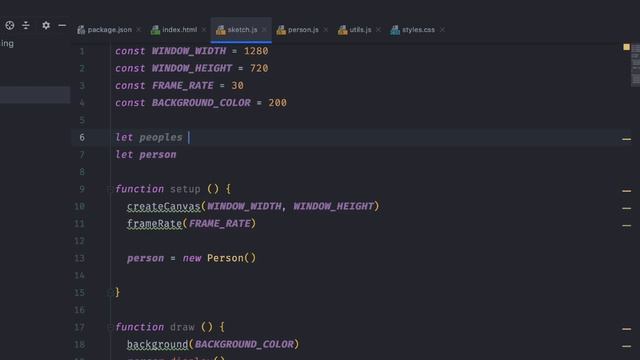Select the sketch.js tab
This screenshot has height=360, width=640.
tap(242, 30)
